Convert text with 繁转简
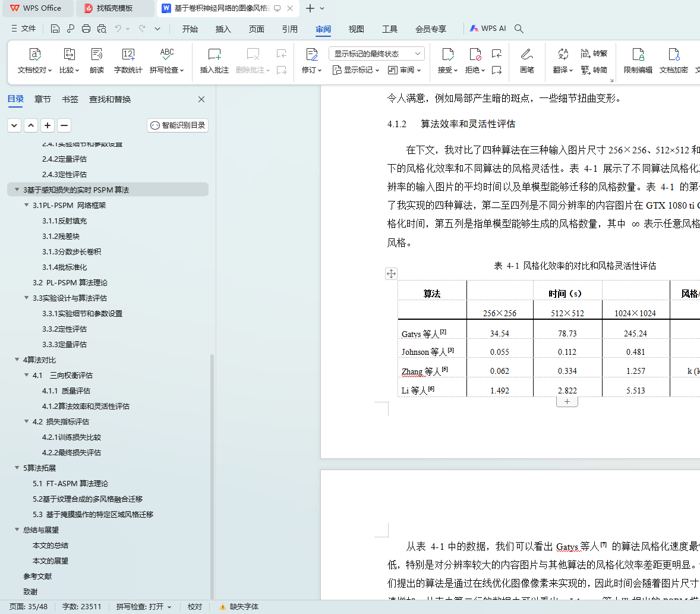This screenshot has width=700, height=614. pos(594,70)
